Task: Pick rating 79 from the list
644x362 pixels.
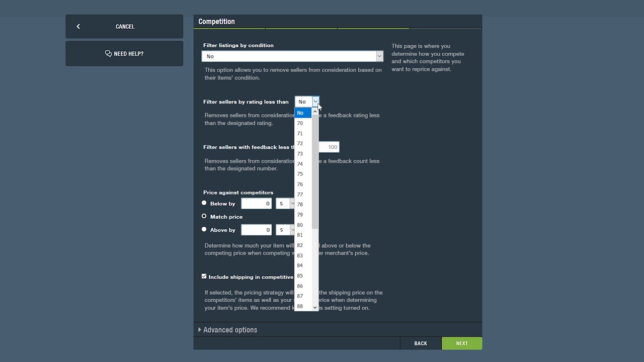Action: (x=303, y=215)
